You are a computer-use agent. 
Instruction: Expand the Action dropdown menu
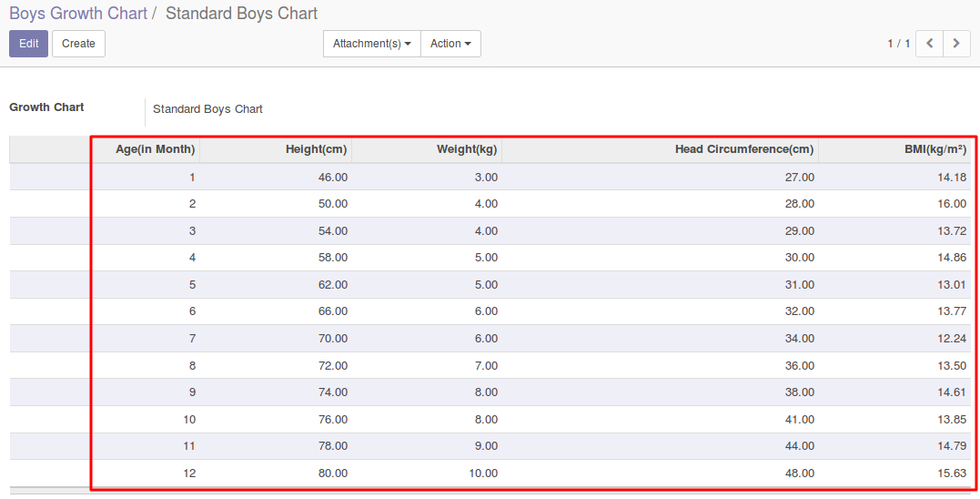(450, 44)
